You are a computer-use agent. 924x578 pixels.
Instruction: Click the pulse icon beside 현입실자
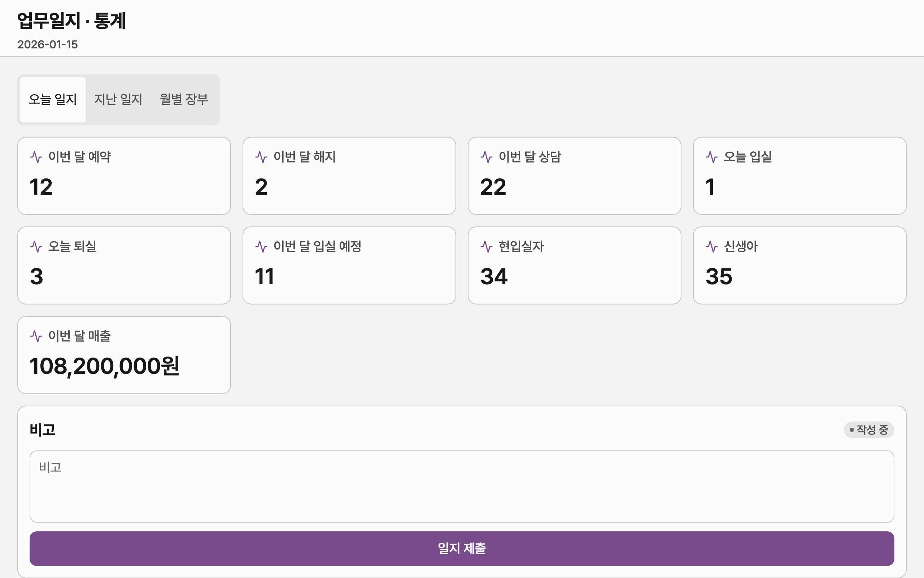tap(487, 247)
